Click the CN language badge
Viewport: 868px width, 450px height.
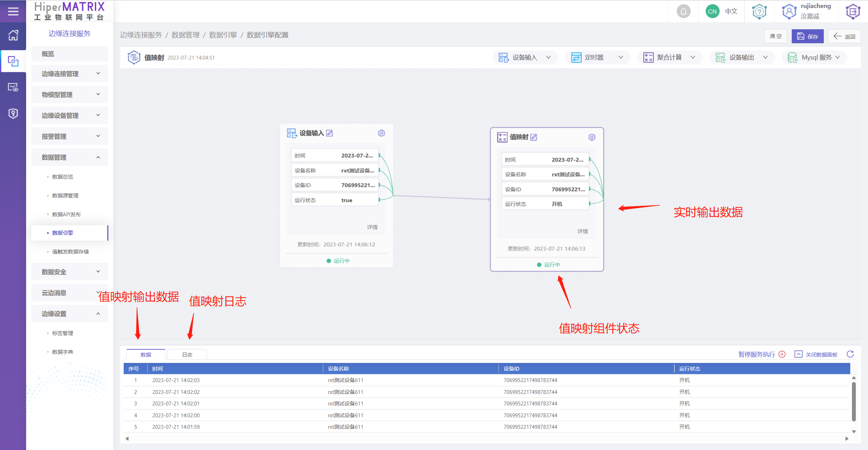pos(712,11)
